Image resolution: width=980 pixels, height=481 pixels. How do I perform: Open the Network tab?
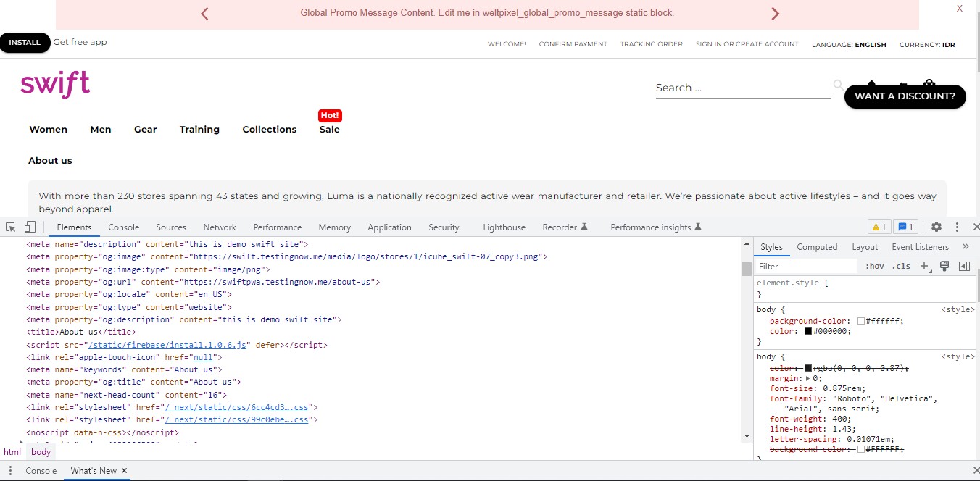(x=220, y=227)
